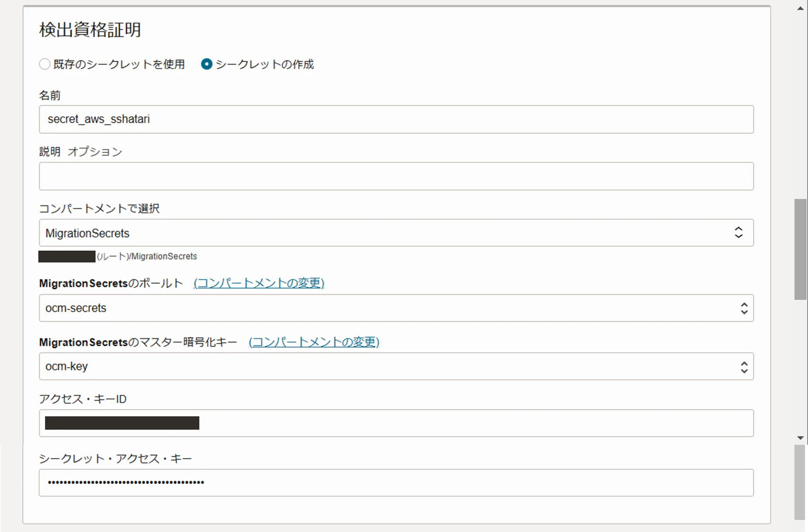Click the (ルート)/MigrationSecrets compartment path text
Viewport: 808px width, 532px height.
click(x=147, y=256)
